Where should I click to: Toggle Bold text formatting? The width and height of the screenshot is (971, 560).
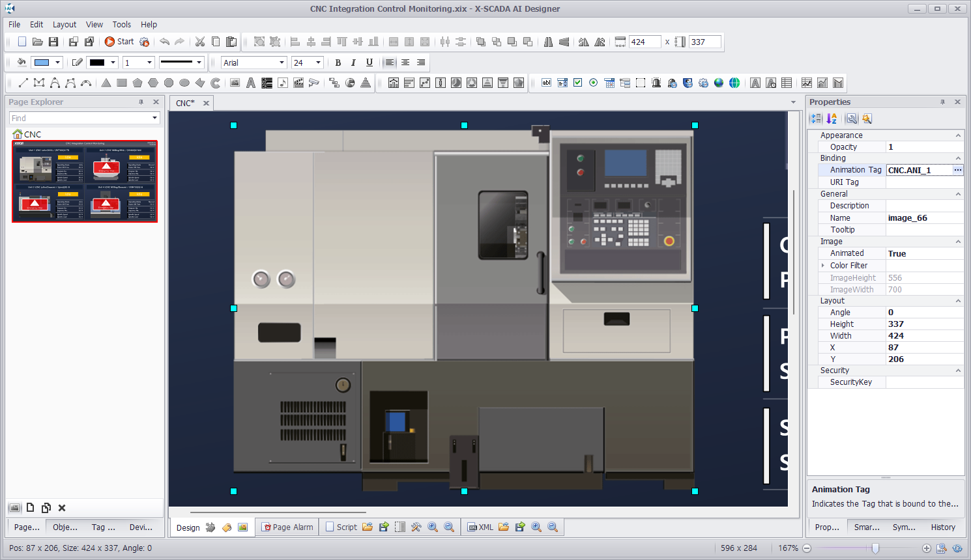338,63
